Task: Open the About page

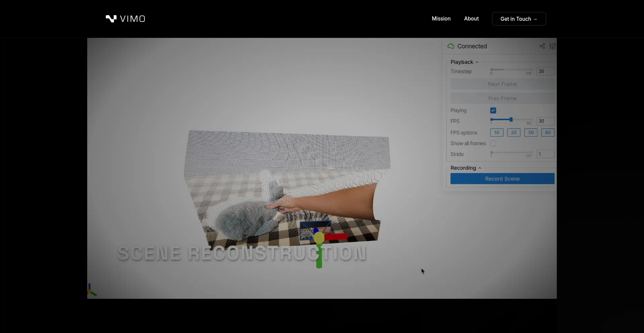Action: point(471,19)
